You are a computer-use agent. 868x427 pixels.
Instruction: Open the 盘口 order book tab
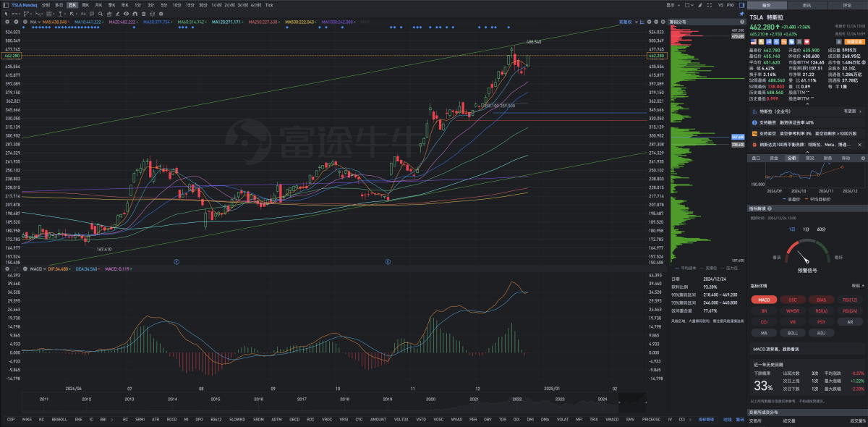tap(756, 158)
